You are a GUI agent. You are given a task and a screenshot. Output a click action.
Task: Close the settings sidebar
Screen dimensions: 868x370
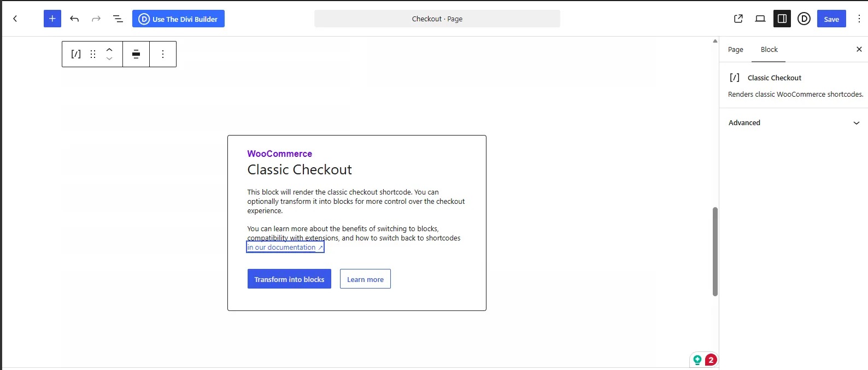859,49
